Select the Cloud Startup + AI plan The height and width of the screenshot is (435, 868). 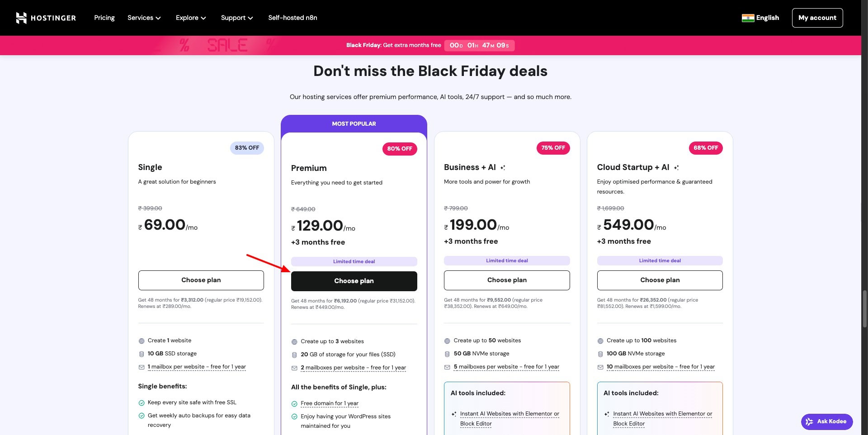coord(660,280)
